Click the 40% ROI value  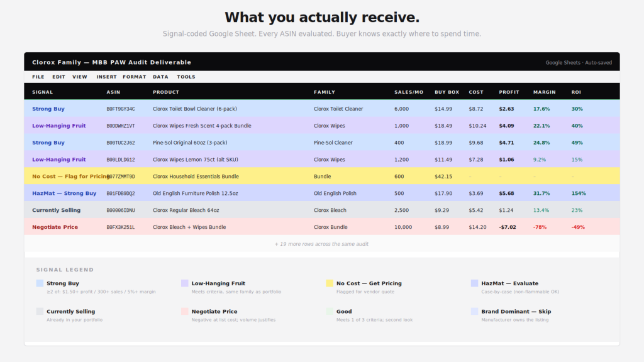coord(577,126)
